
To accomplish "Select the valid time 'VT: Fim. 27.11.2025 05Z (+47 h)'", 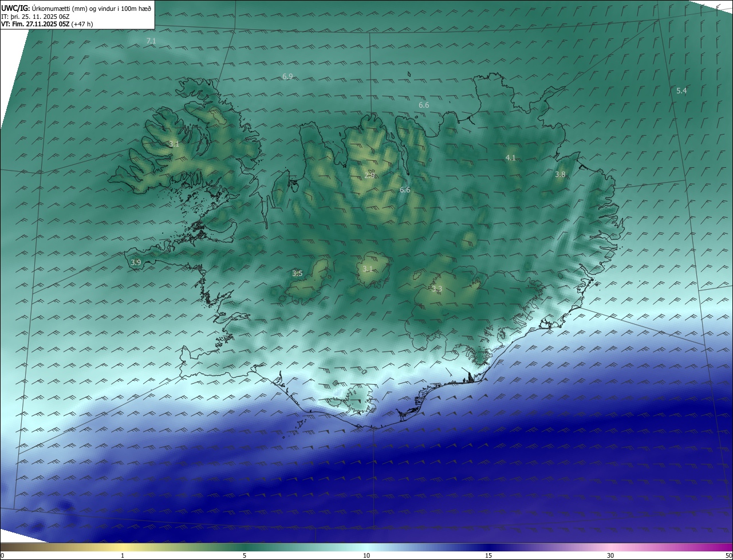I will pyautogui.click(x=48, y=24).
